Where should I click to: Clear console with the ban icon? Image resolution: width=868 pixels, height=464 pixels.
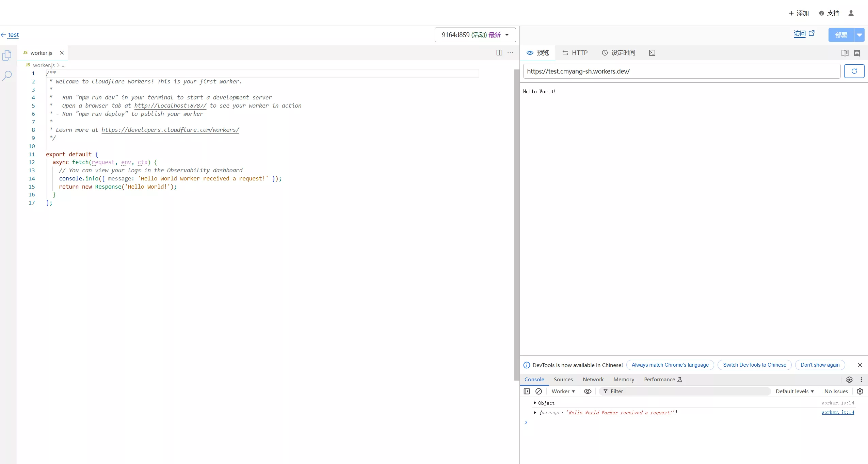[539, 391]
